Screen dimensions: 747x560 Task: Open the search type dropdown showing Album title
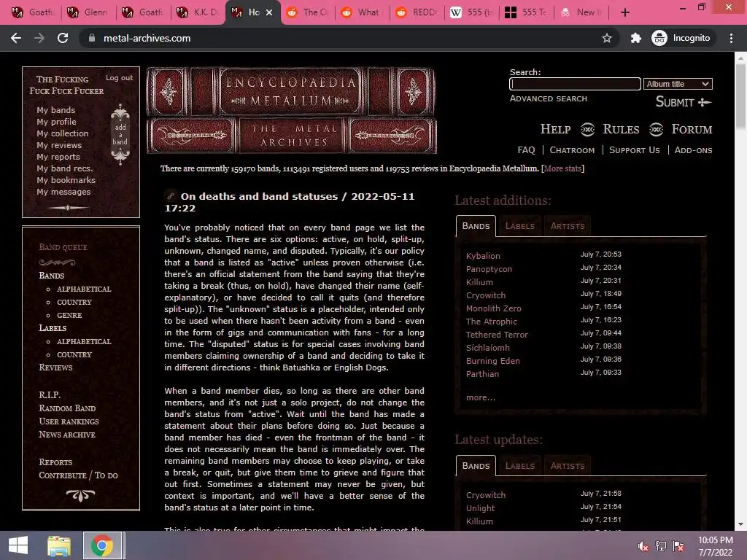pyautogui.click(x=678, y=84)
